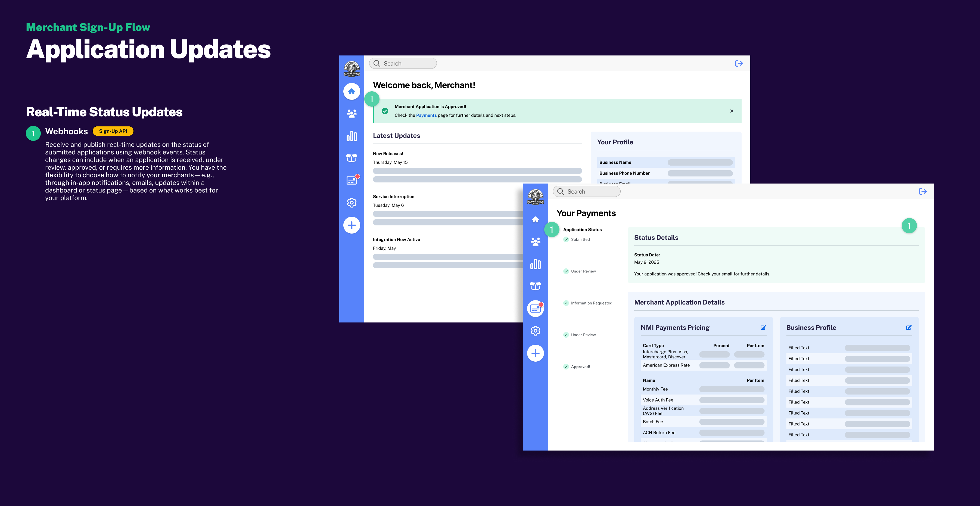Click the box package icon in Payments sidebar
The height and width of the screenshot is (506, 980).
535,286
